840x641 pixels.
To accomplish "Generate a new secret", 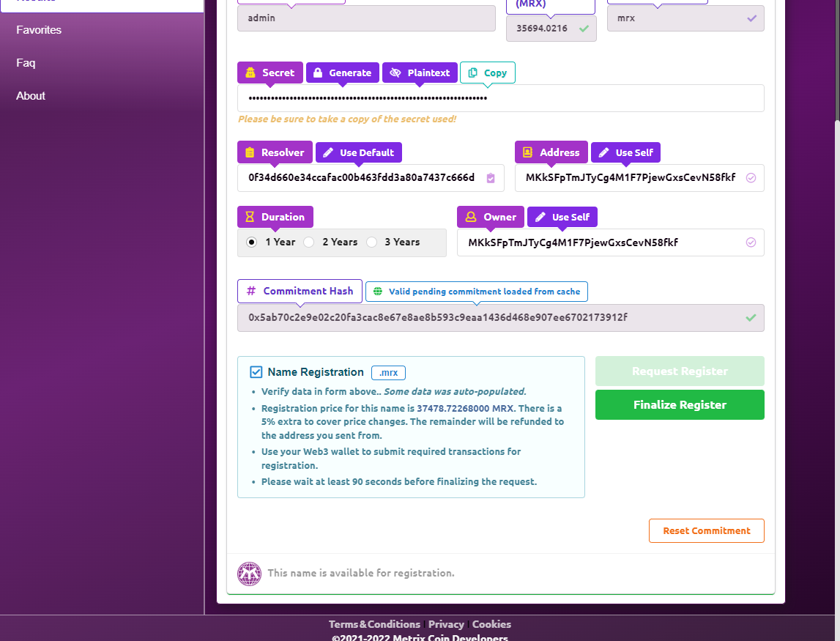I will tap(342, 73).
